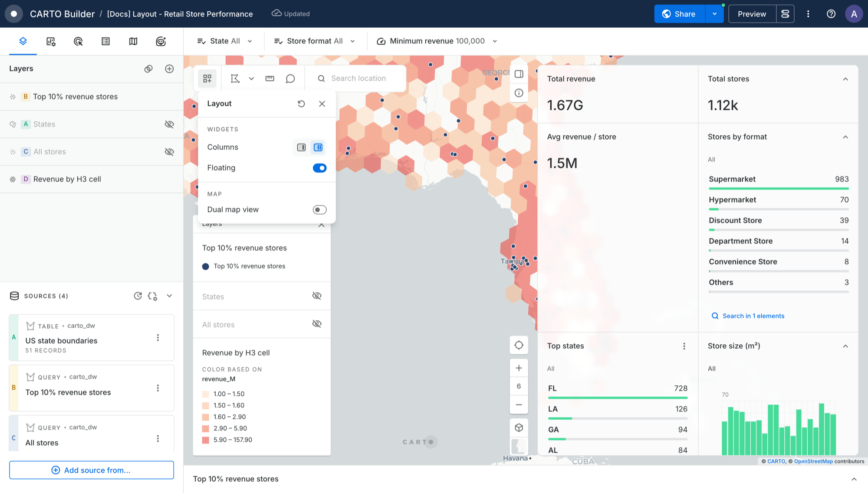Click the Share button
The width and height of the screenshot is (868, 493).
click(x=680, y=14)
